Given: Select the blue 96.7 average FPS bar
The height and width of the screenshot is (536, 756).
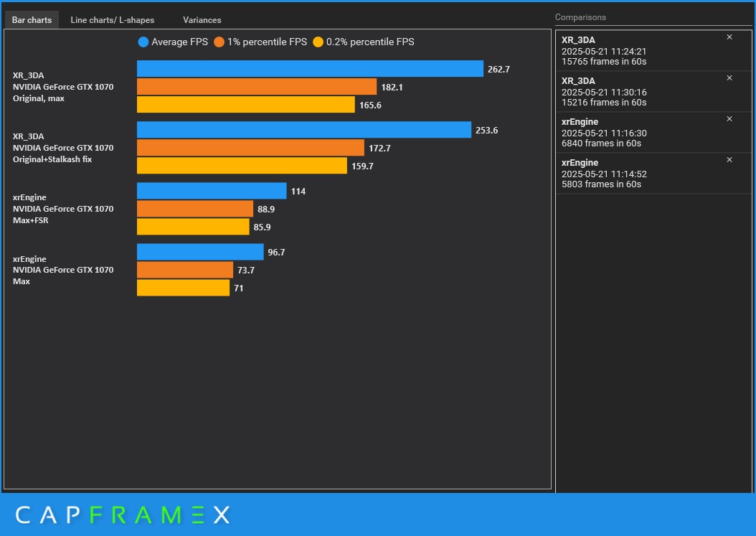Looking at the screenshot, I should (x=201, y=252).
